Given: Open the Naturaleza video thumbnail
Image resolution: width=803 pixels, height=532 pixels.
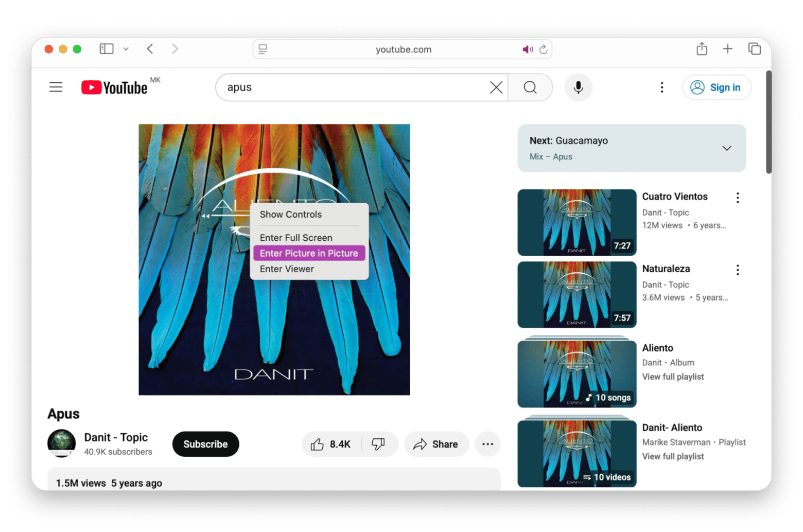Looking at the screenshot, I should point(577,294).
